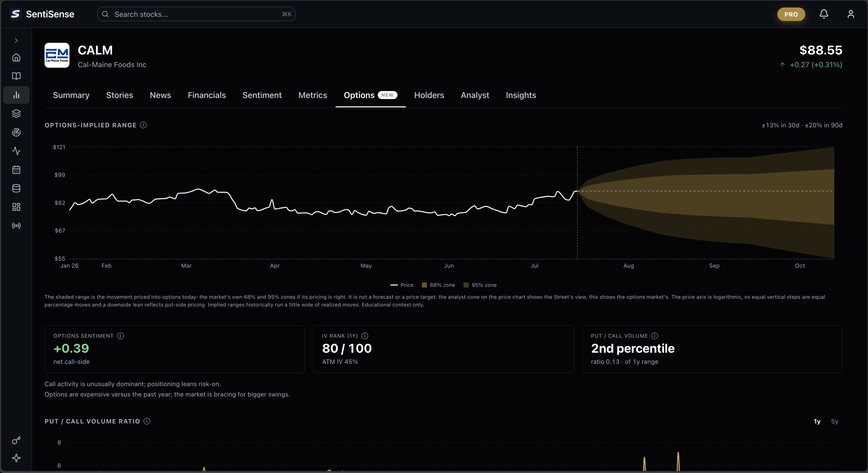
Task: Open the broadcast signal icon in sidebar
Action: click(x=16, y=226)
